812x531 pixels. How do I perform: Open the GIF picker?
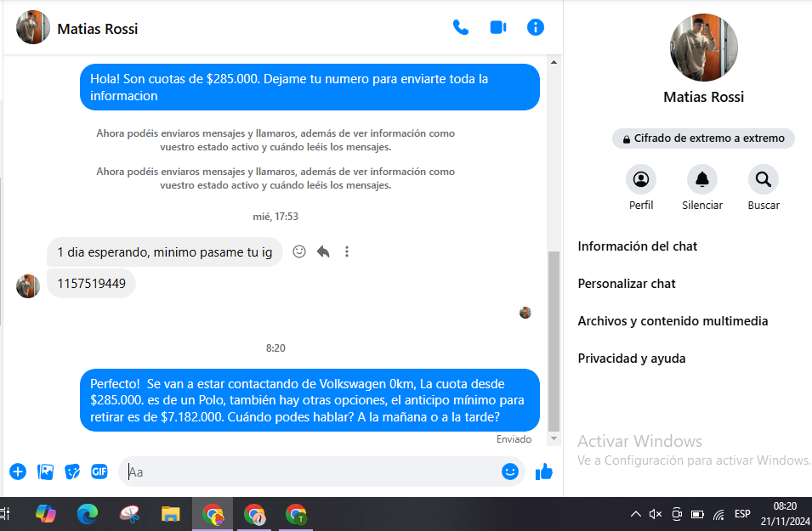point(99,472)
